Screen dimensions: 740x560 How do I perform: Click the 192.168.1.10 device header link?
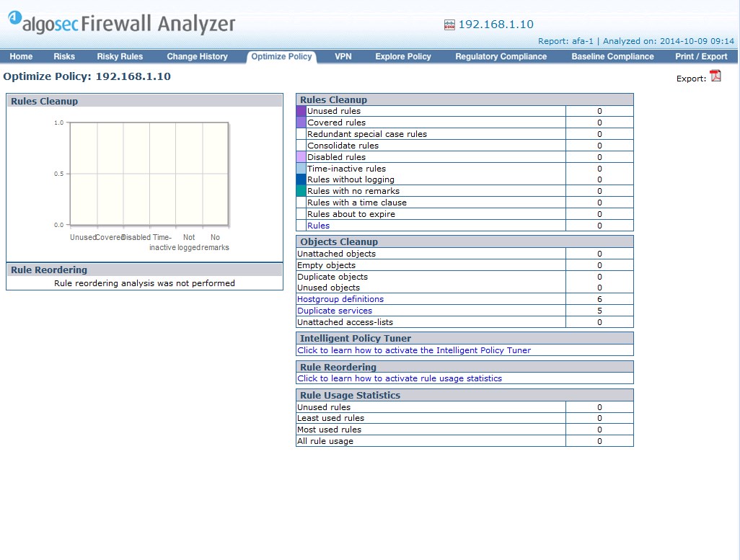(496, 25)
